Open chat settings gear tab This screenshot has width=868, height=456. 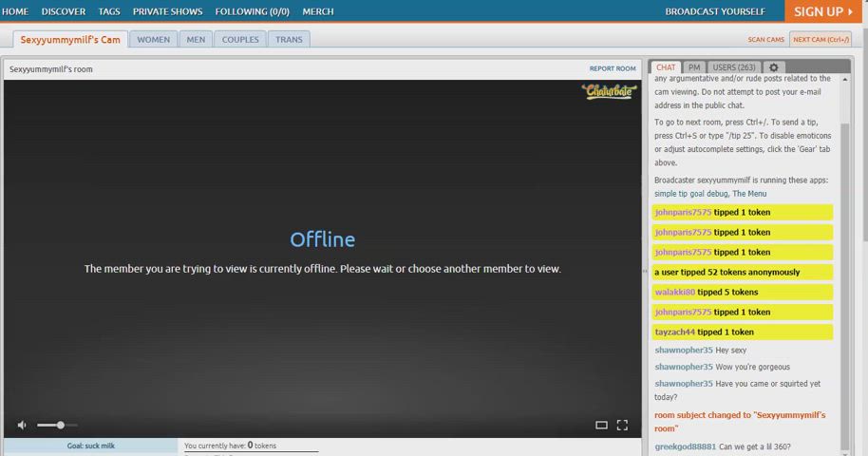click(773, 67)
